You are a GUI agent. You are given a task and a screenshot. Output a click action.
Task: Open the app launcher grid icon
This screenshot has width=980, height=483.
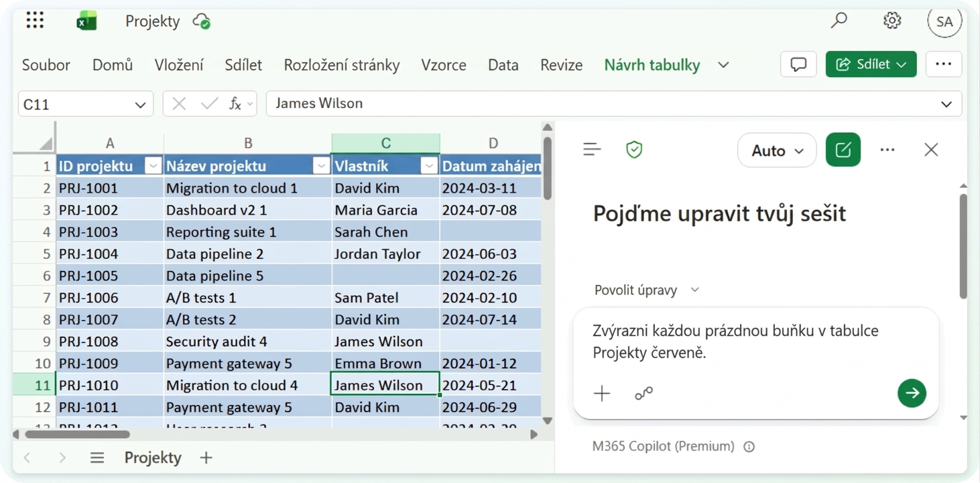pyautogui.click(x=35, y=21)
